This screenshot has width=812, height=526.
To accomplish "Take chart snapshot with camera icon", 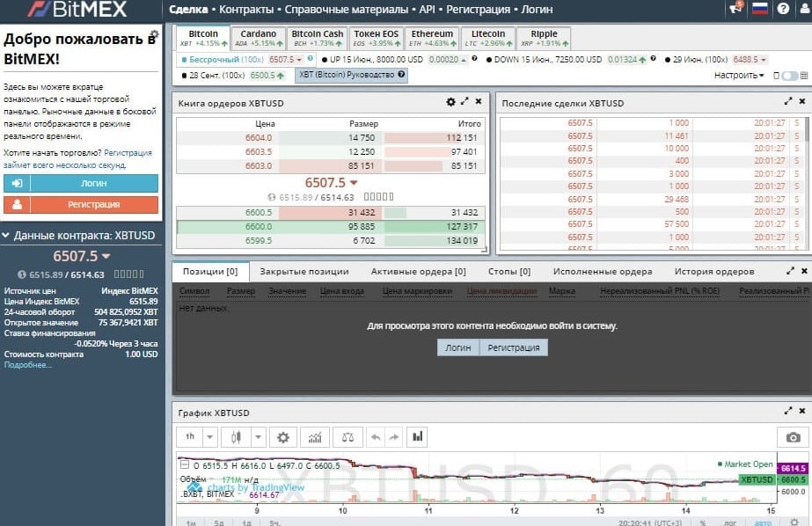I will coord(793,437).
